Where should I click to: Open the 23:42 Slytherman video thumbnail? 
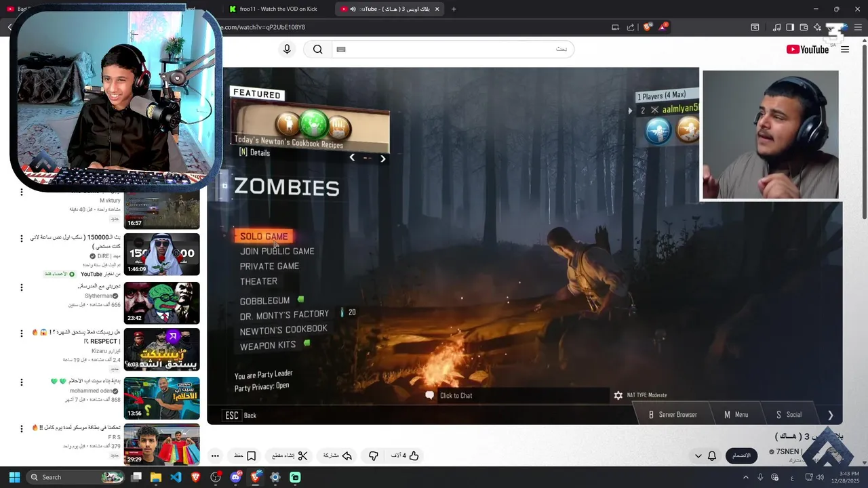pyautogui.click(x=161, y=303)
